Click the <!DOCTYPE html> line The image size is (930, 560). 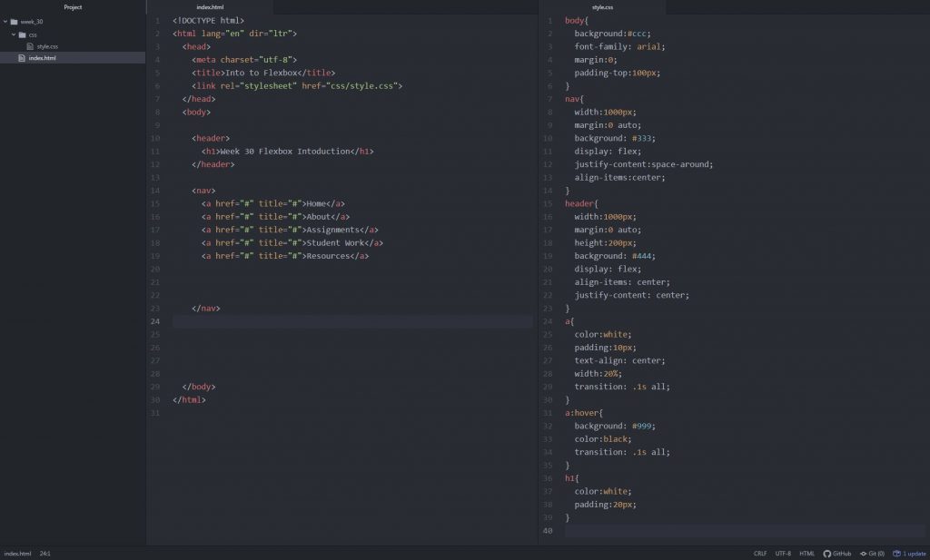208,21
